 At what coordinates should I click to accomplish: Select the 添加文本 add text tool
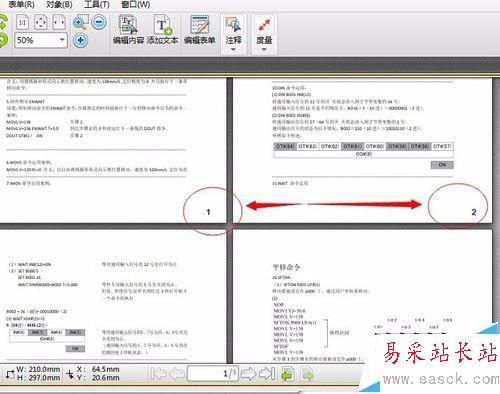click(163, 30)
